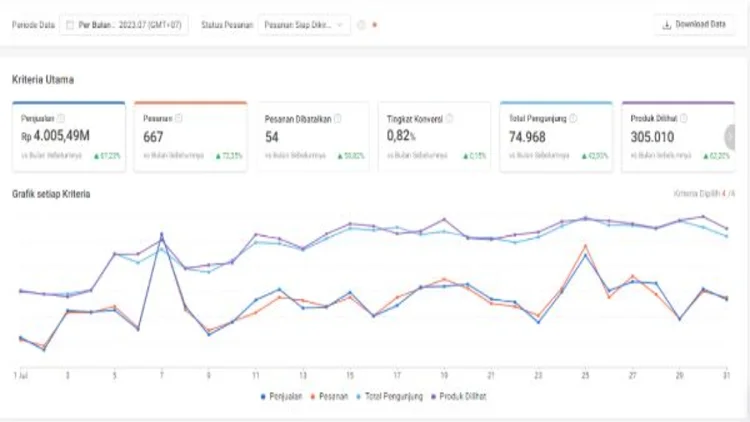Image resolution: width=750 pixels, height=422 pixels.
Task: Toggle the Pesanan metric card
Action: click(x=191, y=136)
